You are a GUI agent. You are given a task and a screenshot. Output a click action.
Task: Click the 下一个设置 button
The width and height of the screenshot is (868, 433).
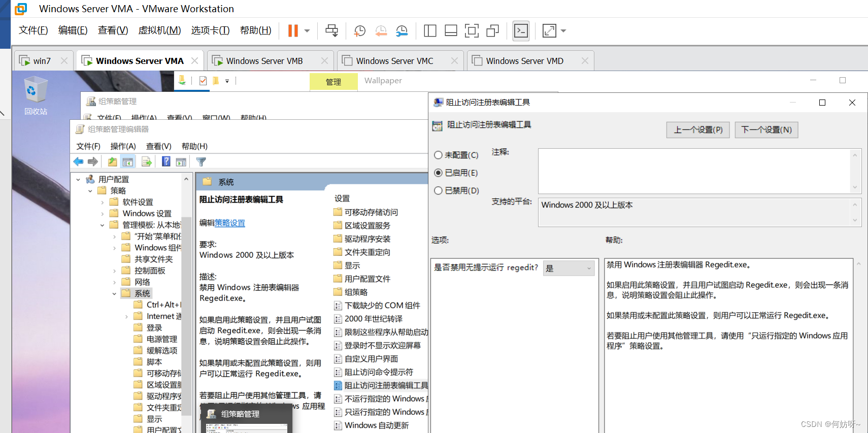(x=766, y=130)
